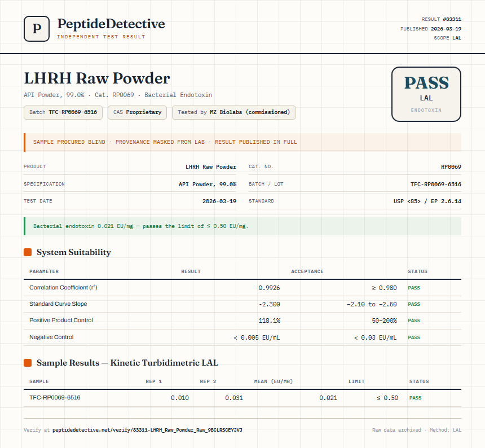Click the correlation result 0.9926

coord(269,288)
